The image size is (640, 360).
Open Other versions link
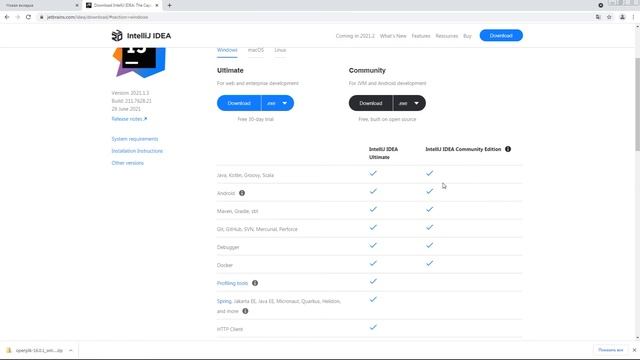[128, 163]
